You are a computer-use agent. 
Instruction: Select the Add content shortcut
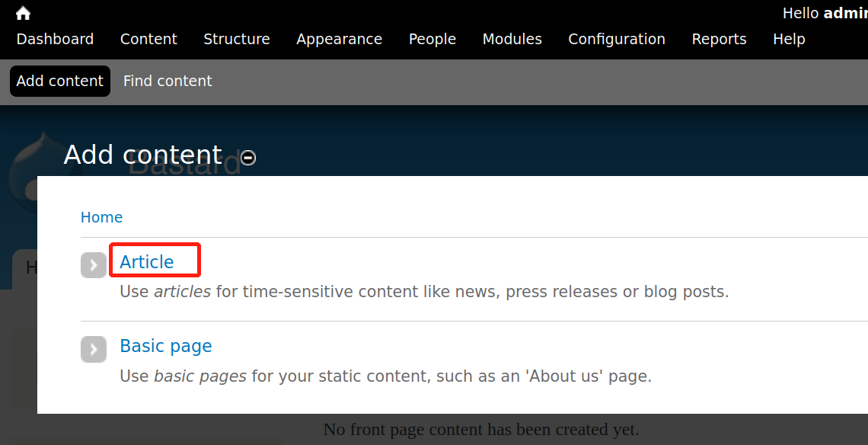[x=60, y=81]
